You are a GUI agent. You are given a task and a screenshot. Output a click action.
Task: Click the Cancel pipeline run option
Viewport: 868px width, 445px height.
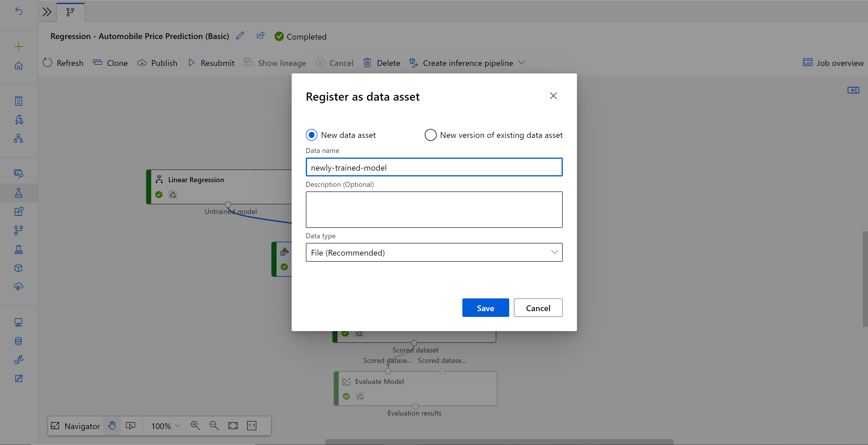click(336, 62)
